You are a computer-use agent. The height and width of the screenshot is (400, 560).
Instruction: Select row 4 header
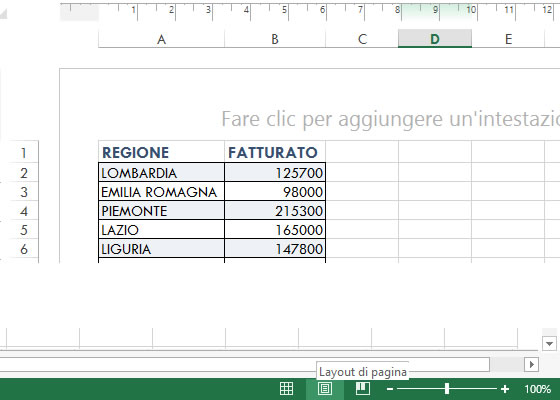click(24, 211)
